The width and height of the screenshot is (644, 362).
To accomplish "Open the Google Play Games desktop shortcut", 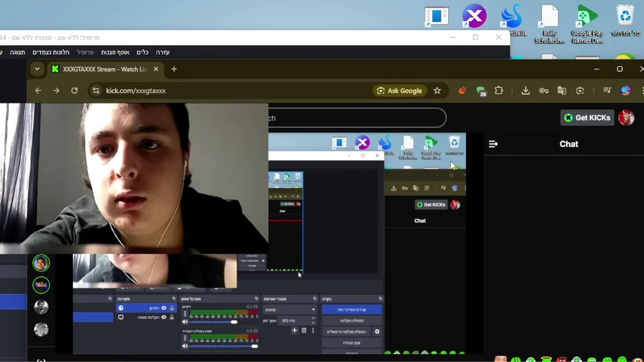I will [587, 24].
